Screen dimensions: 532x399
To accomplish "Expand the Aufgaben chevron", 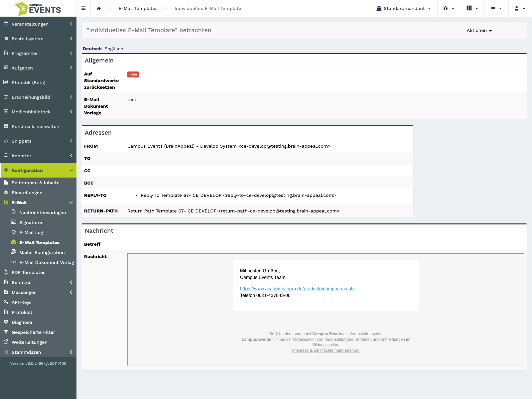I will [x=71, y=68].
